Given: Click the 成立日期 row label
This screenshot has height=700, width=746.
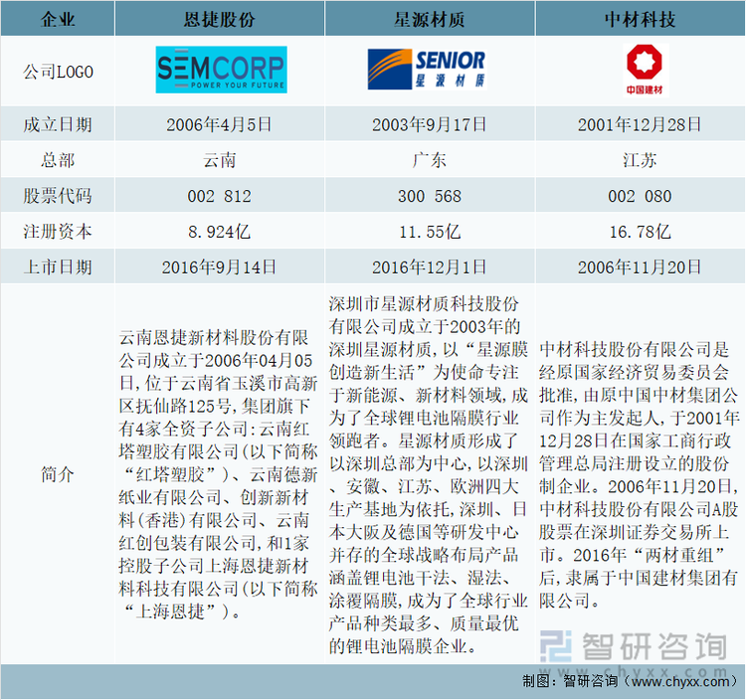Looking at the screenshot, I should (x=58, y=124).
